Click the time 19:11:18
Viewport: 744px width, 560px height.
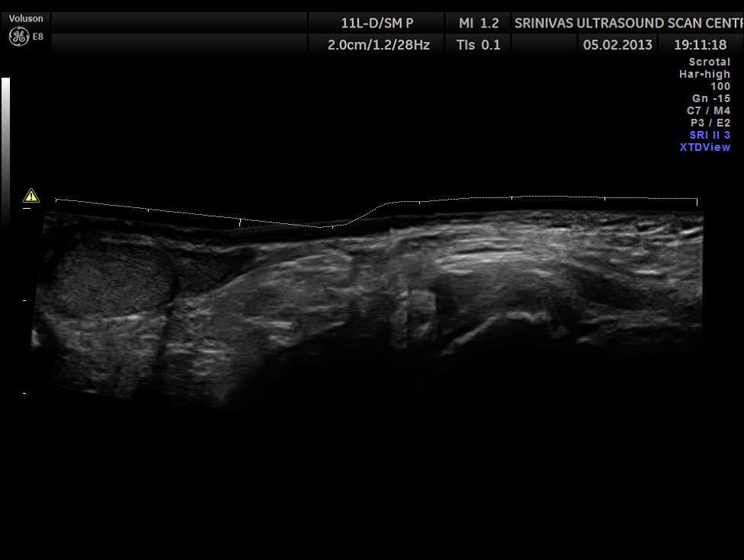(x=700, y=44)
